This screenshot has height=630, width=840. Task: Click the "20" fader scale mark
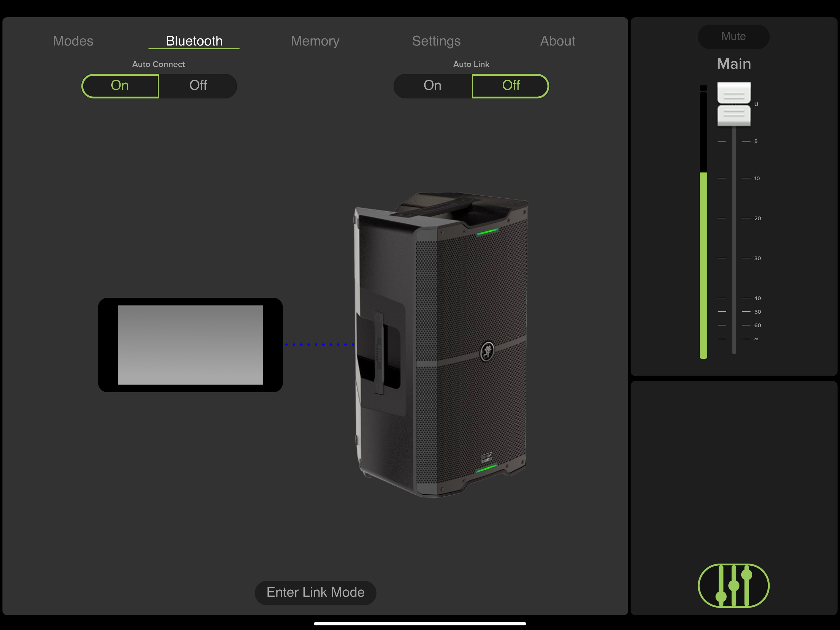(x=757, y=218)
